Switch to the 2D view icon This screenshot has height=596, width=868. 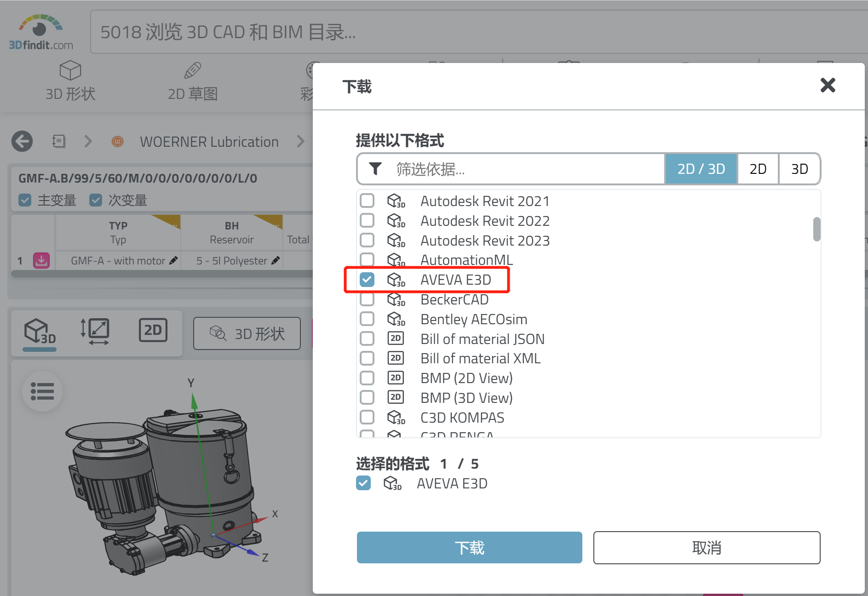coord(153,330)
